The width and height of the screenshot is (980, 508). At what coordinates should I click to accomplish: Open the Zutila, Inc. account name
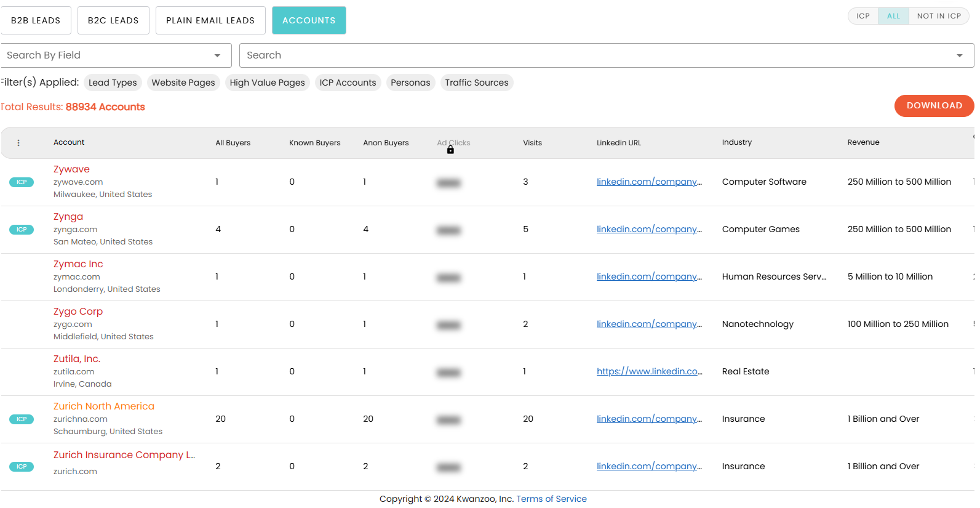[77, 359]
